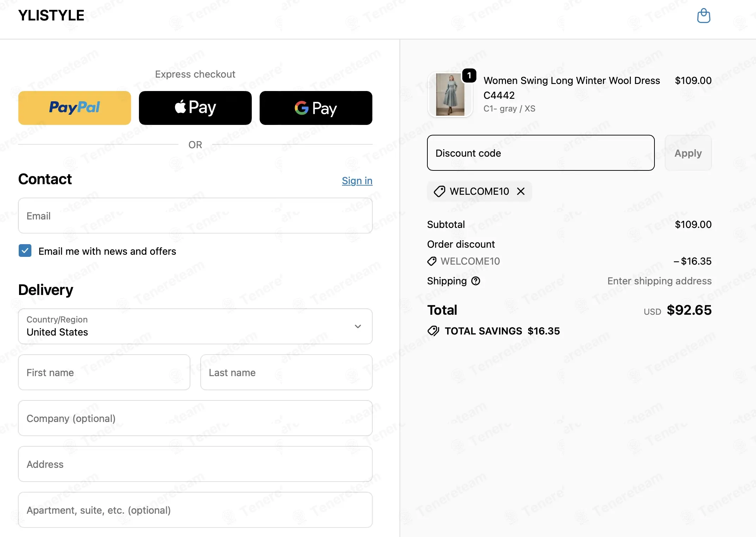Click the tag icon beside Total Savings

coord(433,331)
